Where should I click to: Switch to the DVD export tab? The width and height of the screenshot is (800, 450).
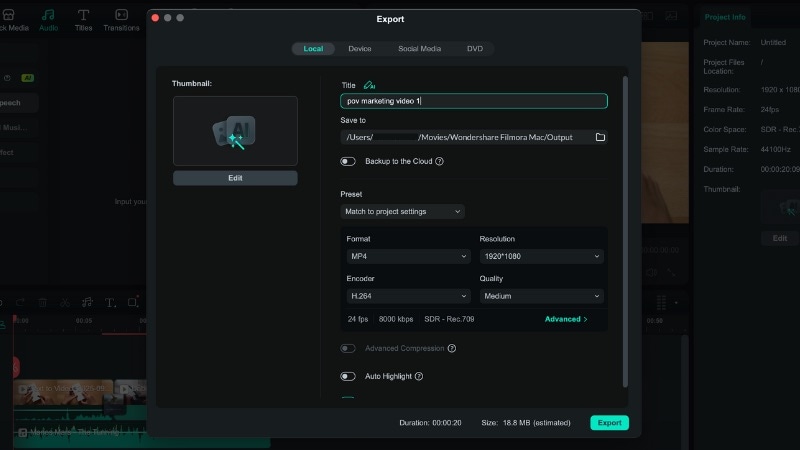pos(474,48)
